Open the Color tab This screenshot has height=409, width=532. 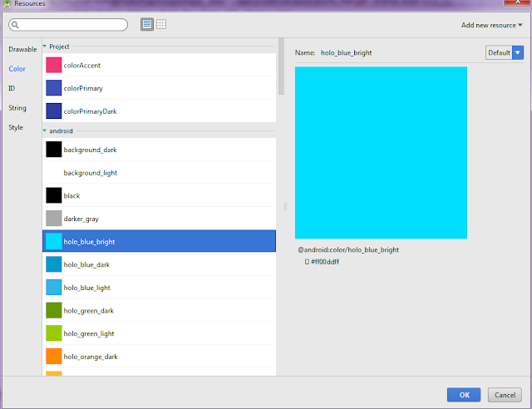click(17, 69)
